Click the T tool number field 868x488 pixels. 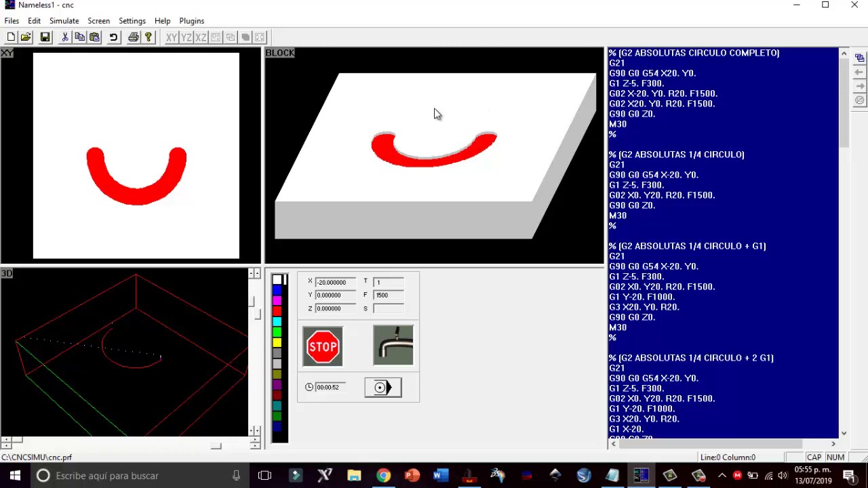click(389, 282)
